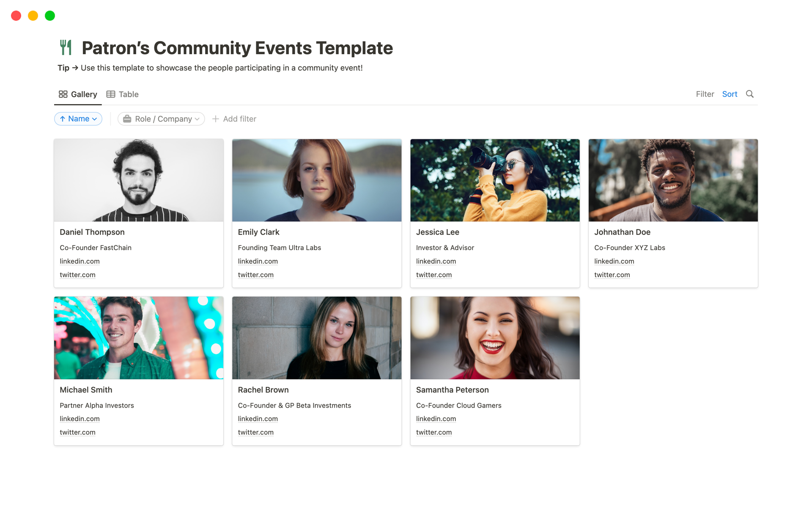
Task: Click Johnathan Doe's cover photo
Action: 673,180
